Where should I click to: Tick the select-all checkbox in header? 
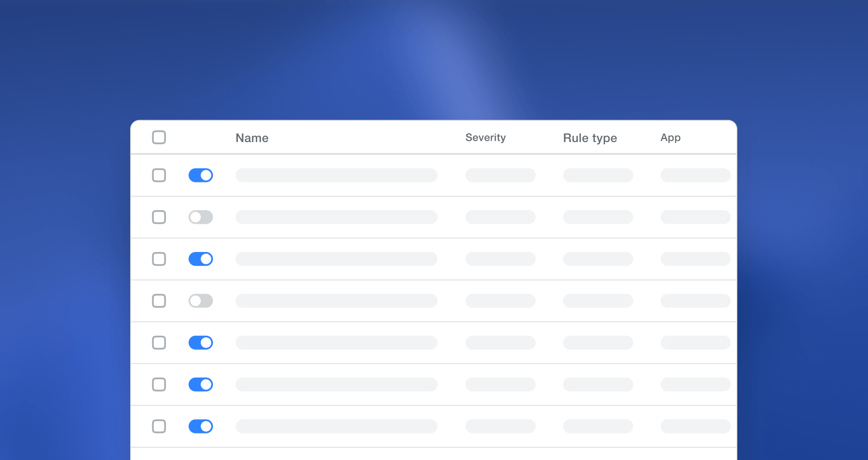(159, 137)
